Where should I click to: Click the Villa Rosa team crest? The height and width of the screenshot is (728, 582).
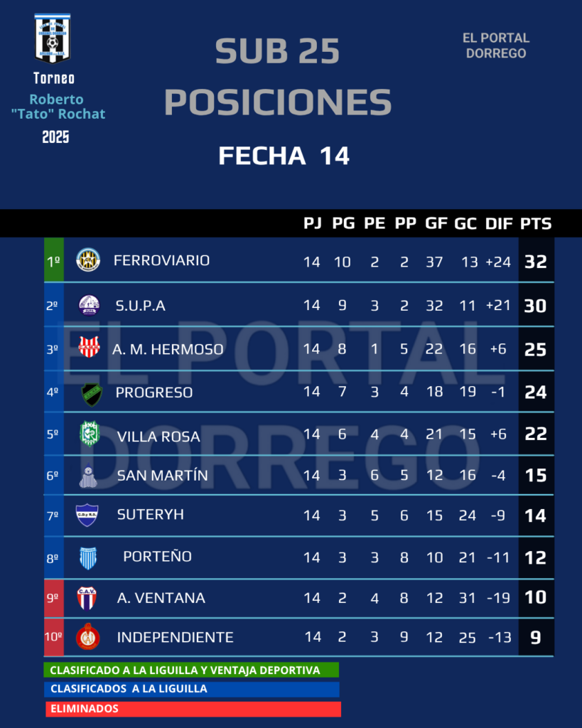click(89, 434)
